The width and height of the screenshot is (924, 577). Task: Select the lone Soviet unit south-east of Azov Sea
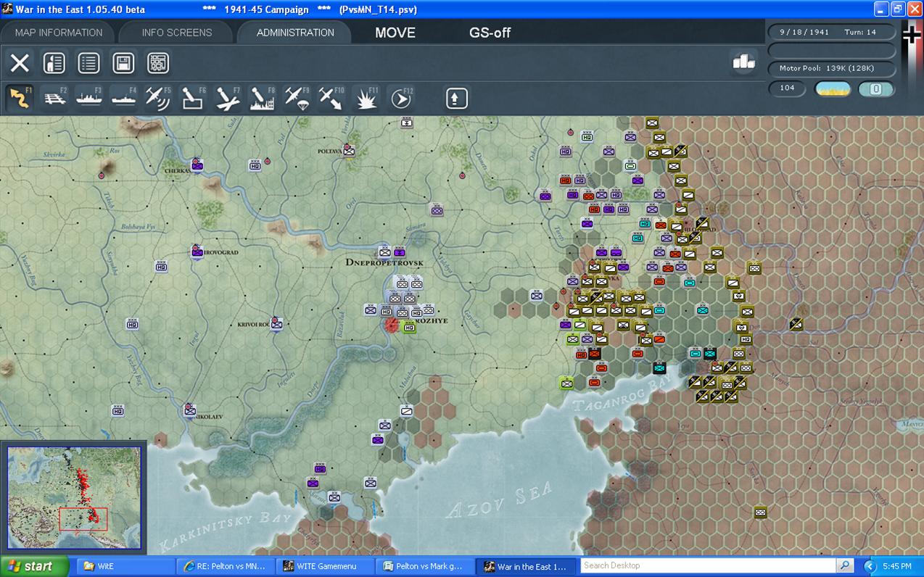point(760,512)
